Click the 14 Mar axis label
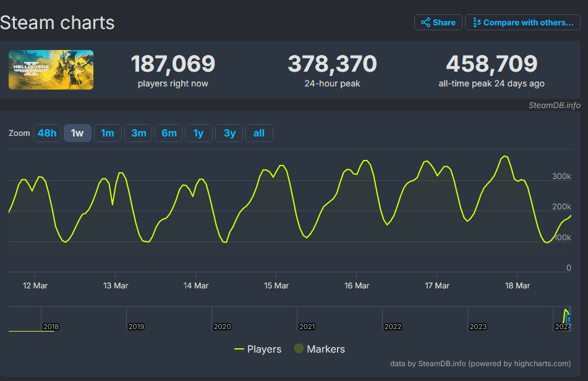The width and height of the screenshot is (588, 381). 196,285
